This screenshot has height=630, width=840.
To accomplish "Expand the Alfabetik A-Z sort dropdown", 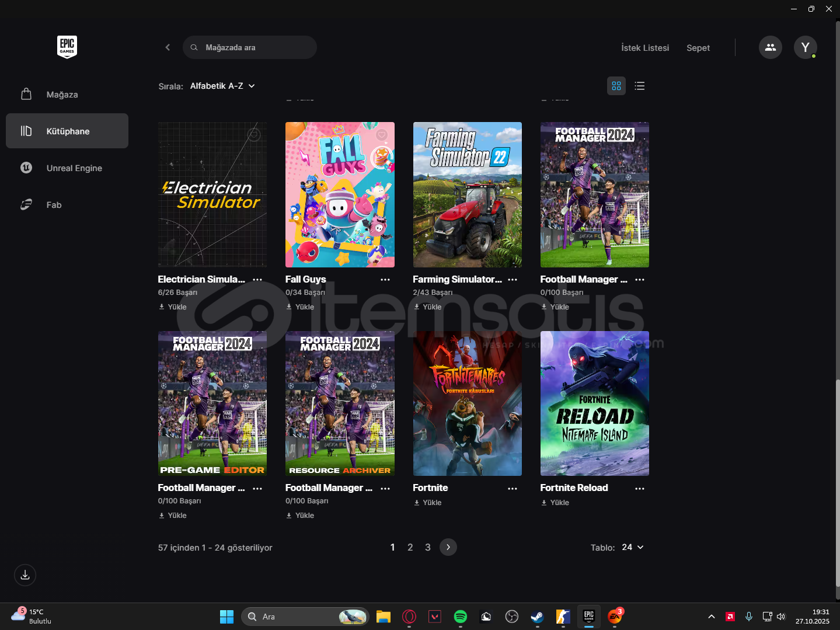I will (x=222, y=86).
